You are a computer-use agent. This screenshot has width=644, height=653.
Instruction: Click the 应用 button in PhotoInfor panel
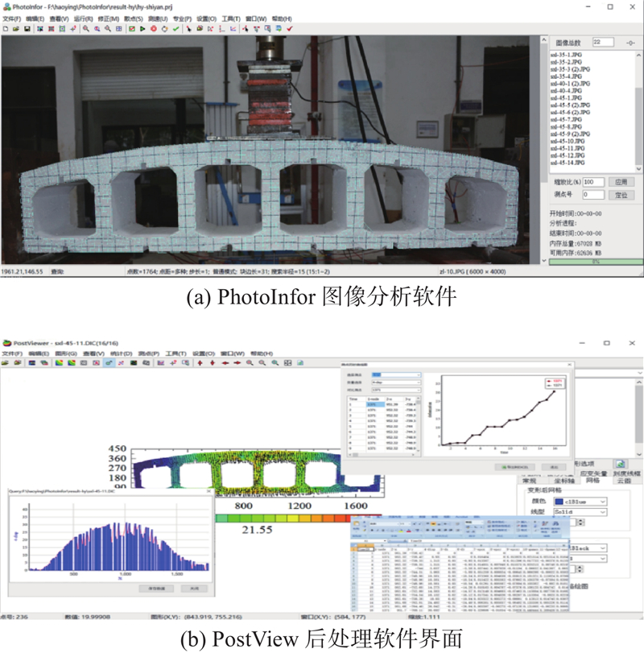click(621, 182)
